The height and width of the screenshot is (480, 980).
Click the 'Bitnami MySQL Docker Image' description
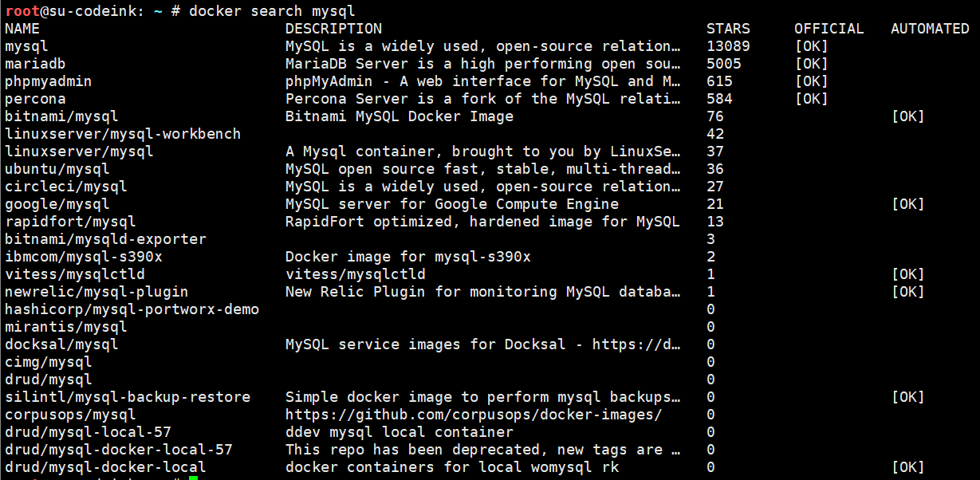coord(399,116)
